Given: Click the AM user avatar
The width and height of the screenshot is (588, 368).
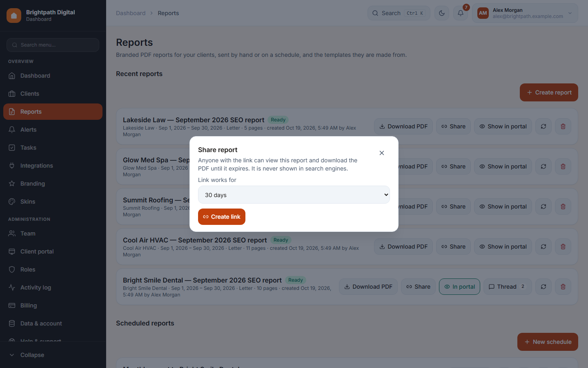Looking at the screenshot, I should click(x=483, y=13).
